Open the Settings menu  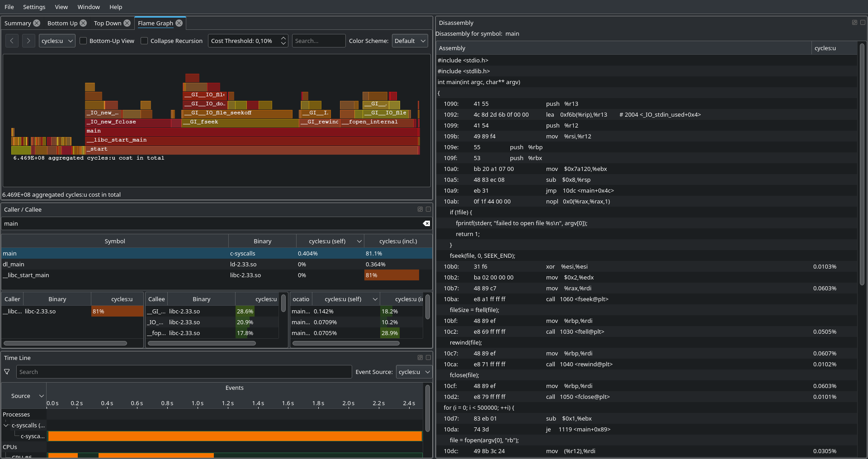[34, 7]
